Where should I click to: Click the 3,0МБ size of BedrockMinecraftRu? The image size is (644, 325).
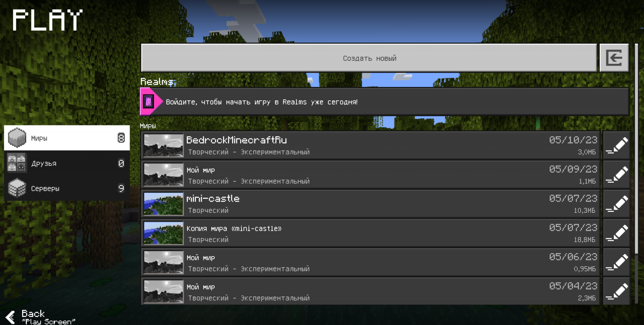[587, 152]
